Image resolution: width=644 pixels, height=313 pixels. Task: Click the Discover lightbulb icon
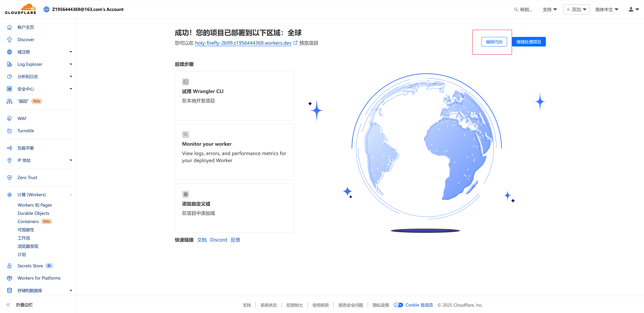click(10, 40)
